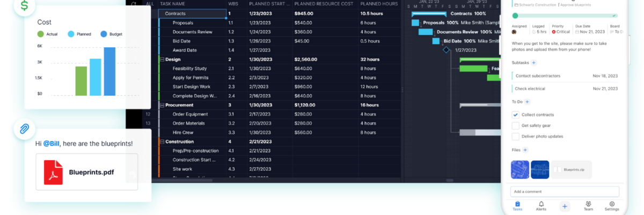
Task: Click the Schwartz Construction breadcrumb
Action: point(535,4)
